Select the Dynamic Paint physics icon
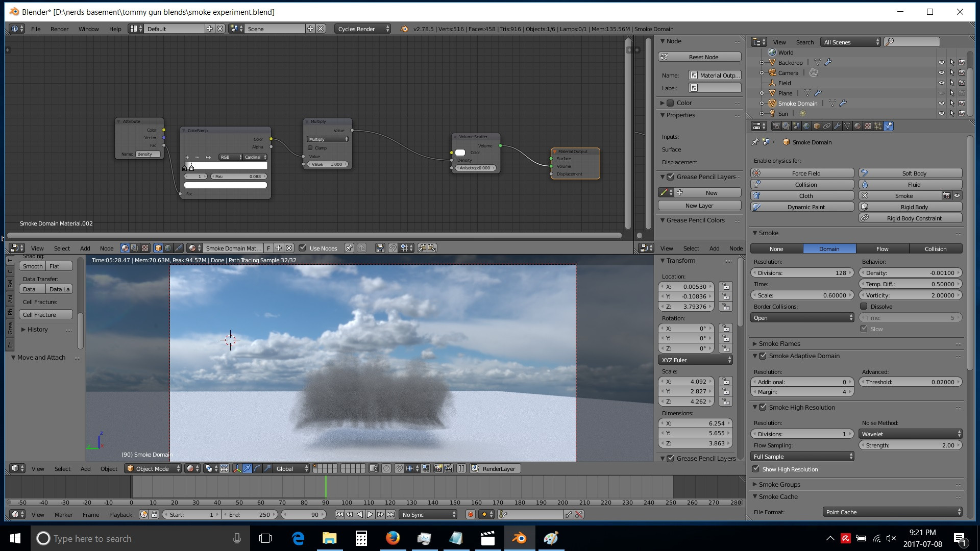Image resolution: width=980 pixels, height=551 pixels. coord(757,207)
